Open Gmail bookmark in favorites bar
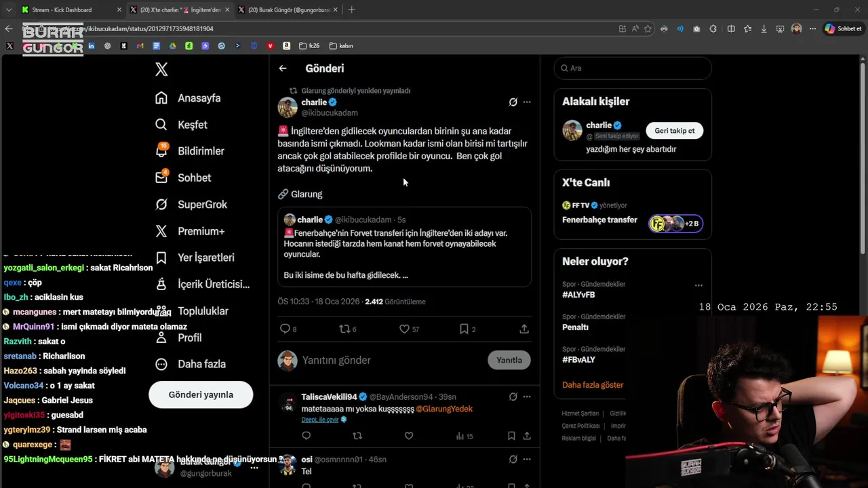The width and height of the screenshot is (868, 488). [140, 46]
